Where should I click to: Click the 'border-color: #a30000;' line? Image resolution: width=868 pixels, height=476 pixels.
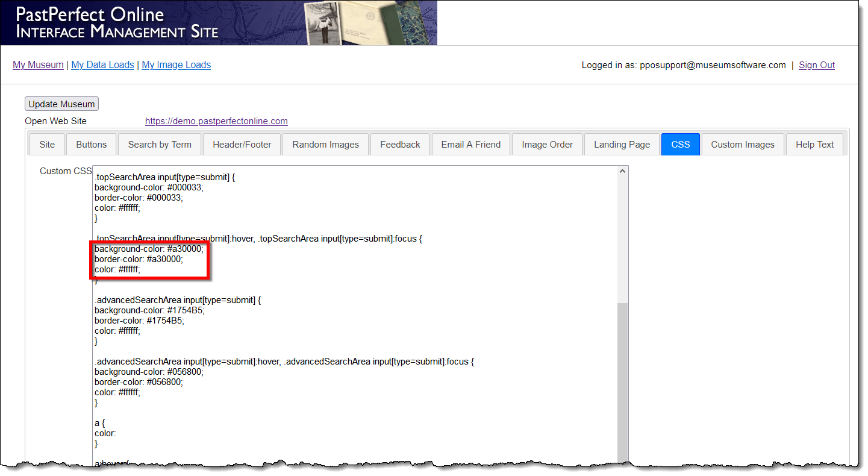tap(139, 259)
